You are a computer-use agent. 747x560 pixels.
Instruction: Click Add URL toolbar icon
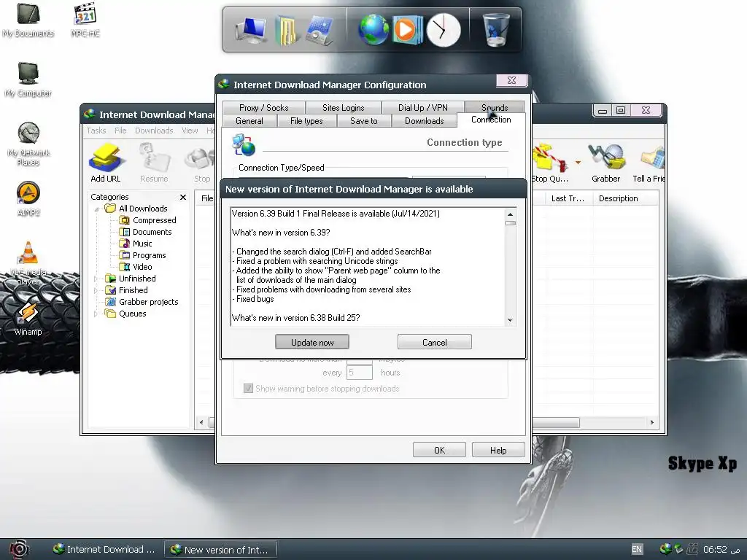pos(106,163)
